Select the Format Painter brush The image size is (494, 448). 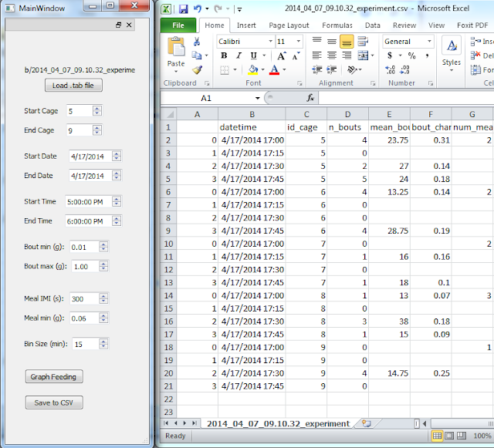197,69
